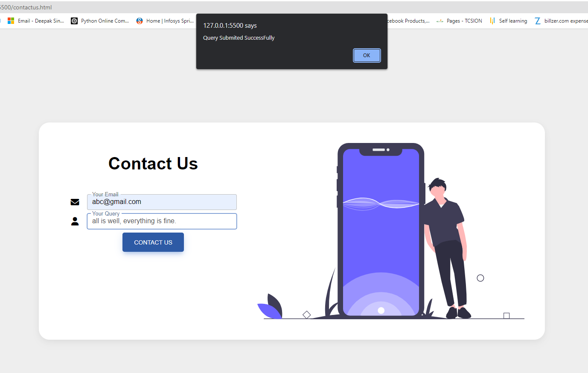Click the billzer.com Z bookmark icon
588x373 pixels.
click(538, 20)
